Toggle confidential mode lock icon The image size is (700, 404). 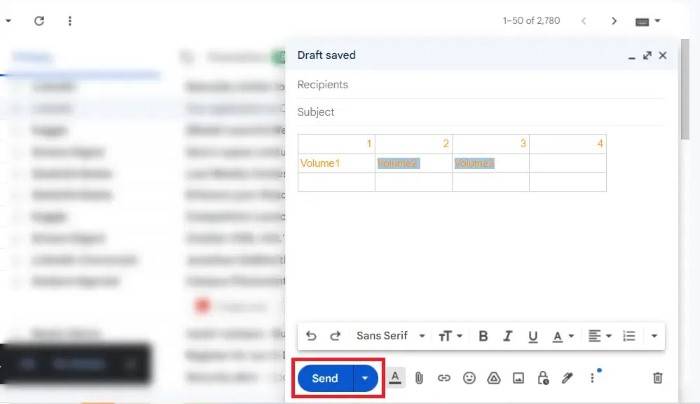pos(542,378)
